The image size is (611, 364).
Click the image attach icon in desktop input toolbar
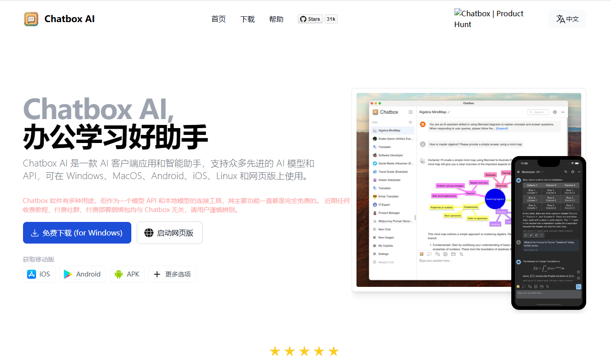coord(445,254)
